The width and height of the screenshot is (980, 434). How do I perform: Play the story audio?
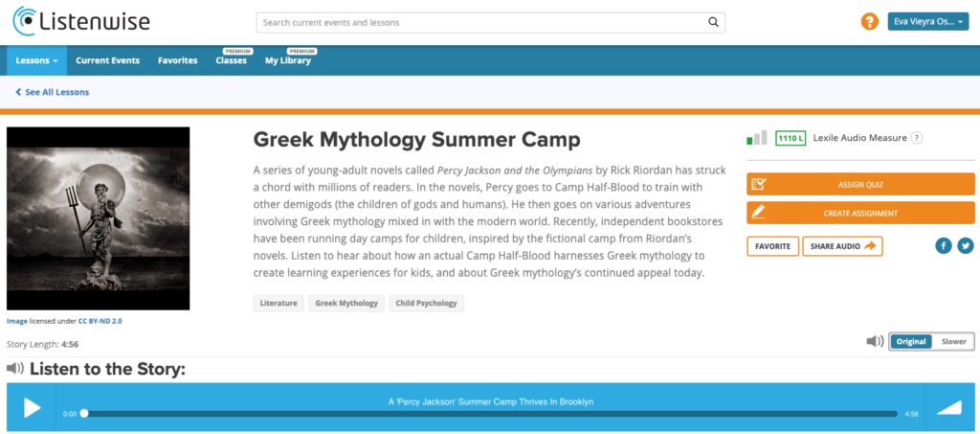[x=32, y=408]
